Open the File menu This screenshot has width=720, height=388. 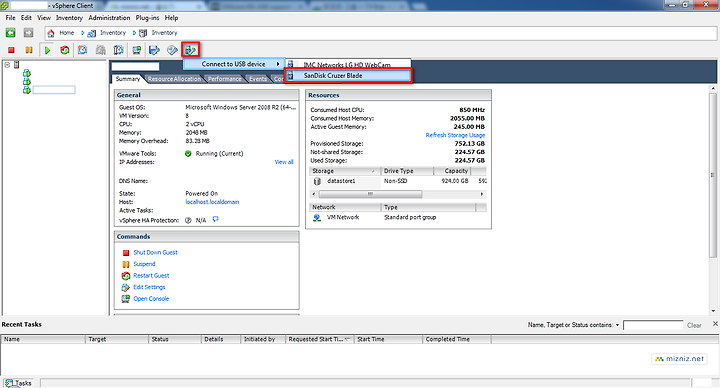click(11, 18)
